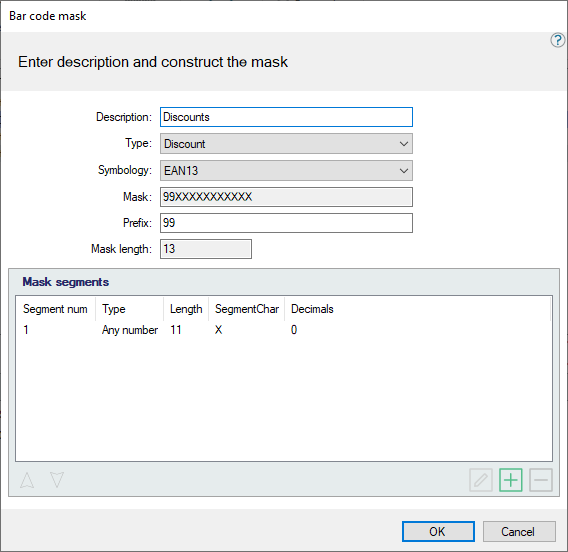Click the Mask length field
The width and height of the screenshot is (568, 552).
point(206,249)
